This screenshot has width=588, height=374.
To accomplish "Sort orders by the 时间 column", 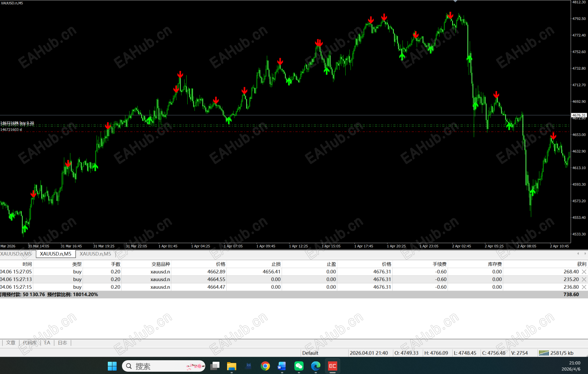I will coord(27,264).
